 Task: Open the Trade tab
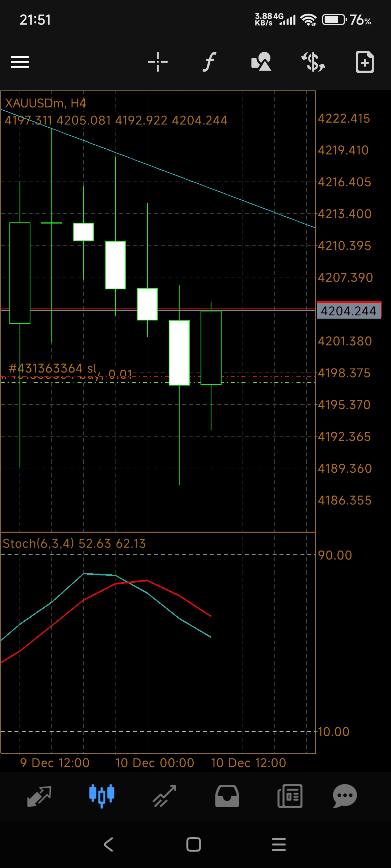[164, 796]
